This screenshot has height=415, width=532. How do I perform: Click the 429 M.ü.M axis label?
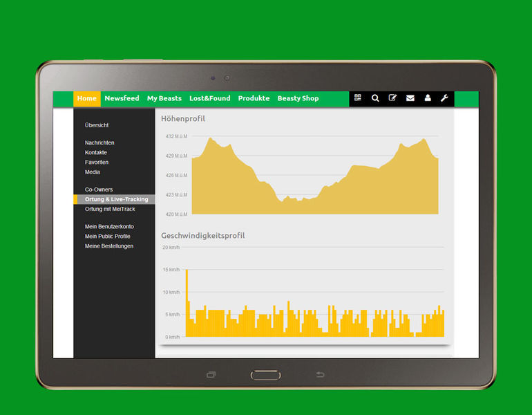point(176,156)
